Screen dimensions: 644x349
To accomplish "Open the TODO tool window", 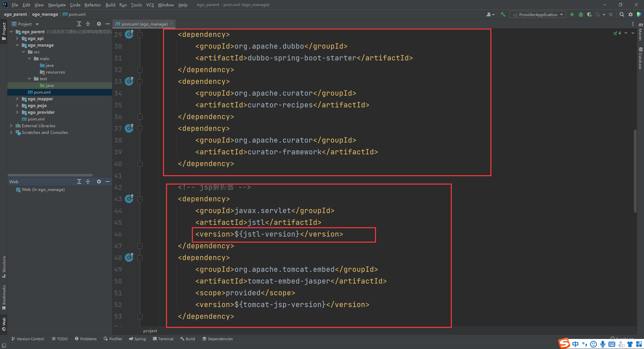I will (60, 339).
